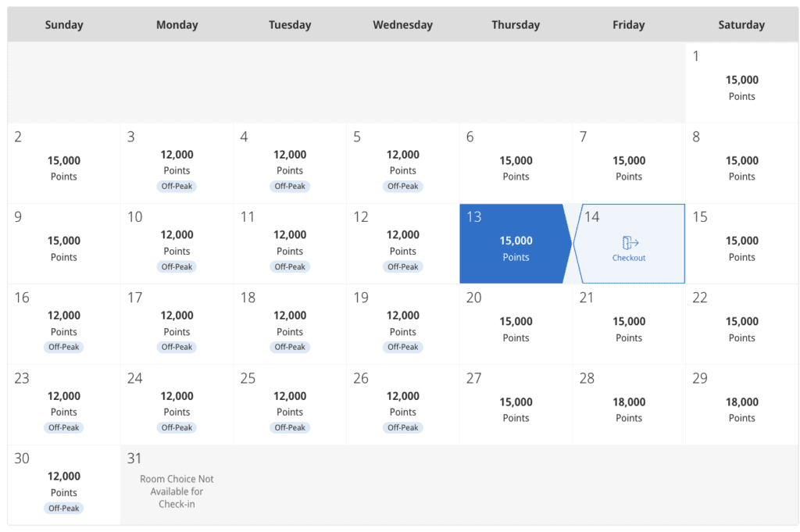Select Wednesday the 26th off-peak date
This screenshot has width=800, height=532.
click(403, 405)
